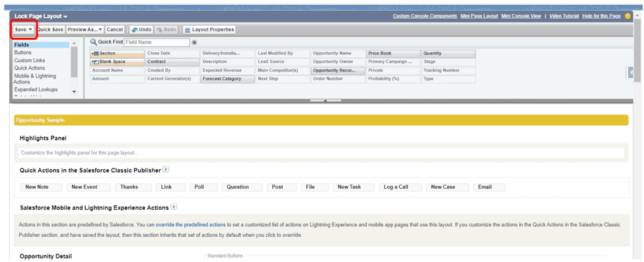Viewport: 644px width, 262px height.
Task: Click the Save button
Action: [20, 30]
